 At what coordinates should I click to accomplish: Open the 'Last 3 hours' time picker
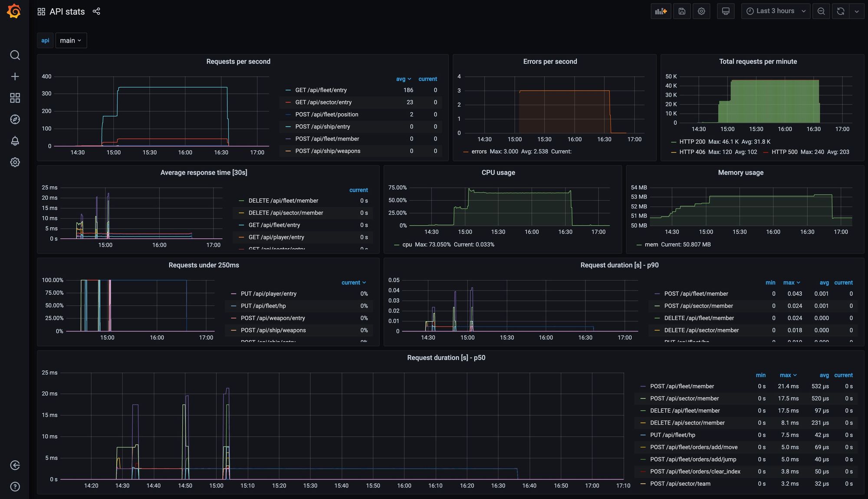click(775, 11)
